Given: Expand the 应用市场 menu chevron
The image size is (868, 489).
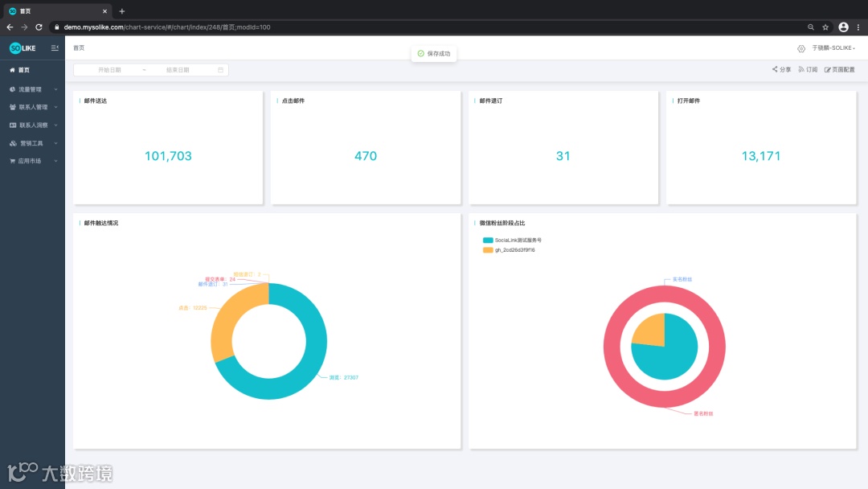Looking at the screenshot, I should click(56, 161).
